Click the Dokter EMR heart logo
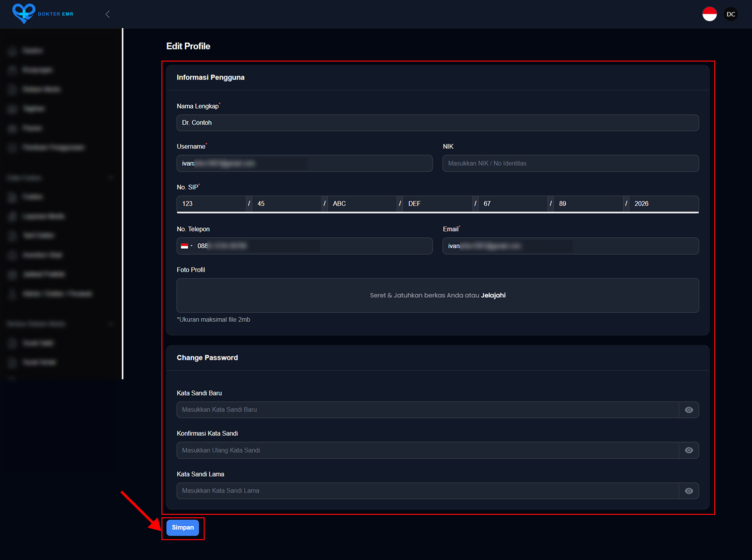752x560 pixels. (23, 13)
